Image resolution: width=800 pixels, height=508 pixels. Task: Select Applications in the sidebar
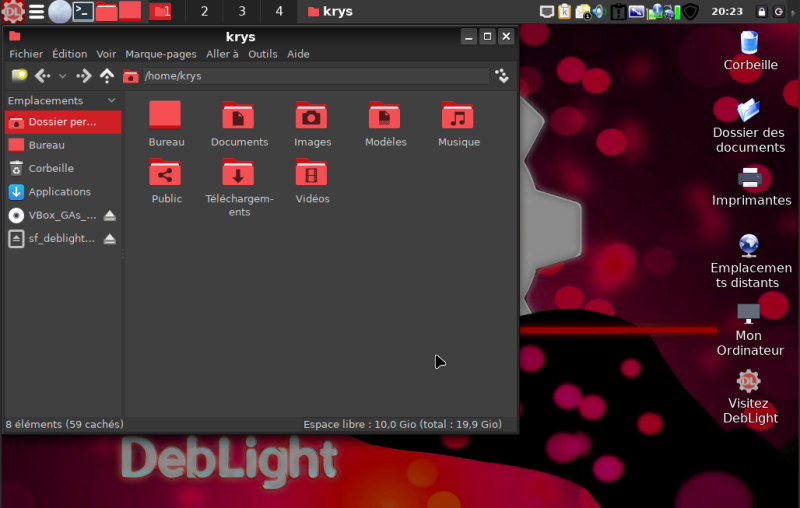[59, 192]
